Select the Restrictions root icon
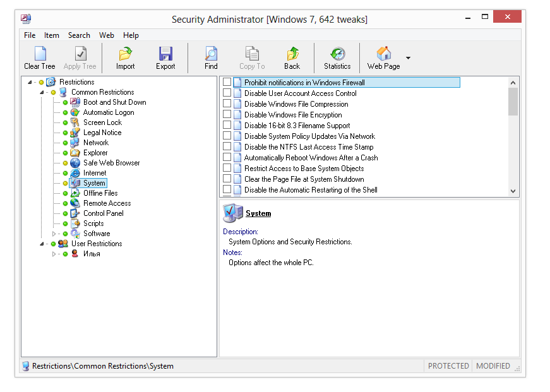This screenshot has height=392, width=550. [51, 82]
